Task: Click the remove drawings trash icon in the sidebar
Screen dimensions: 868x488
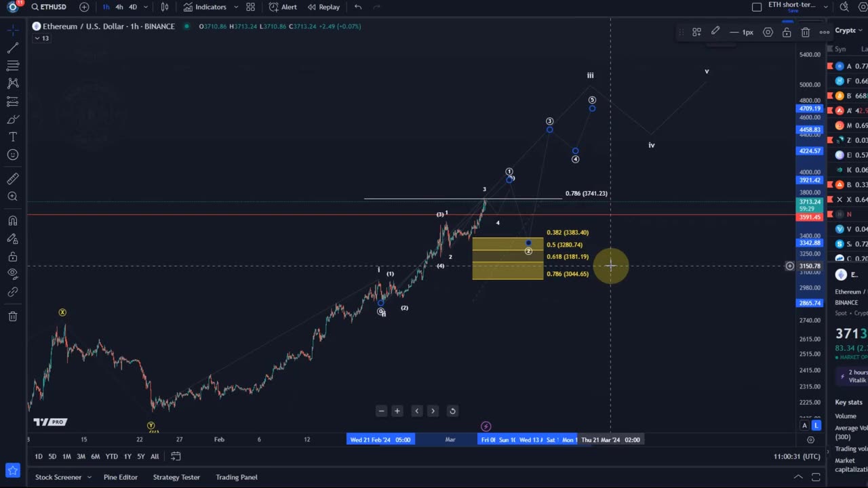Action: (13, 317)
